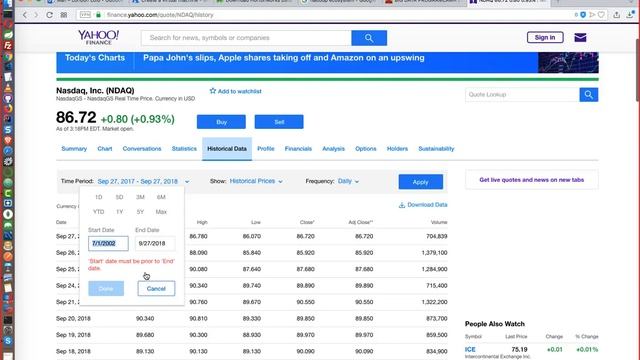The width and height of the screenshot is (640, 360).
Task: Open the speed dial grid icon
Action: click(64, 15)
